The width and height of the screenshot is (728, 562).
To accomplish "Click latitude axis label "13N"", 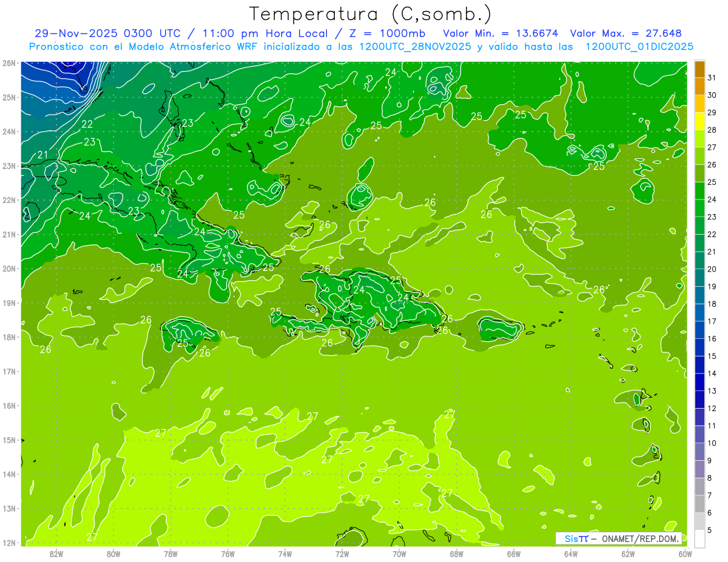I will coord(8,509).
